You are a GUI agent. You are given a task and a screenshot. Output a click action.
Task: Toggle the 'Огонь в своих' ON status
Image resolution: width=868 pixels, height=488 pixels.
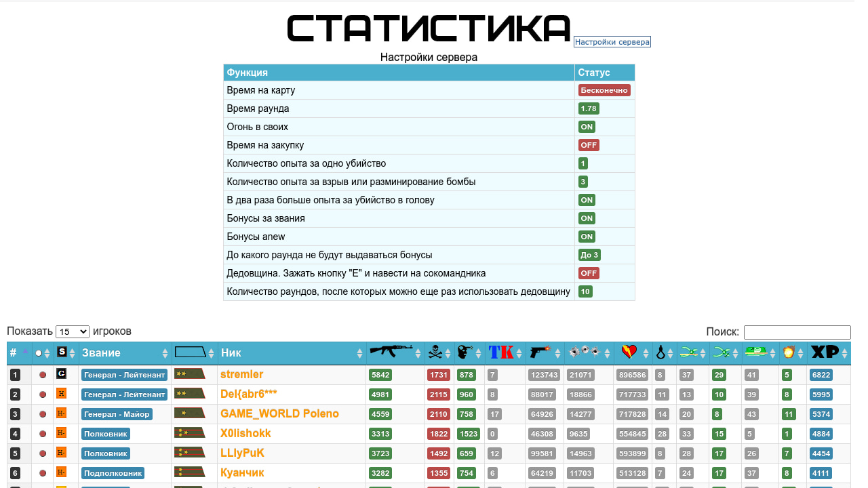pos(587,126)
